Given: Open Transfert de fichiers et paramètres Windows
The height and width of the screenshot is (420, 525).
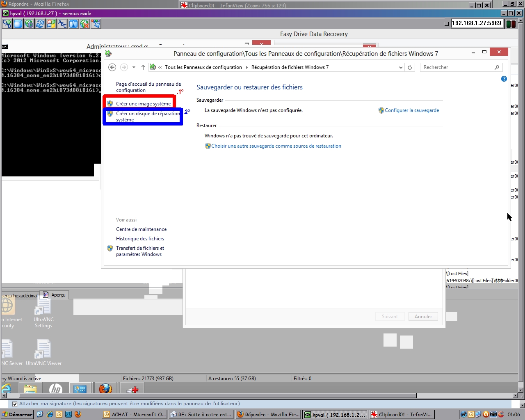Looking at the screenshot, I should [x=140, y=251].
